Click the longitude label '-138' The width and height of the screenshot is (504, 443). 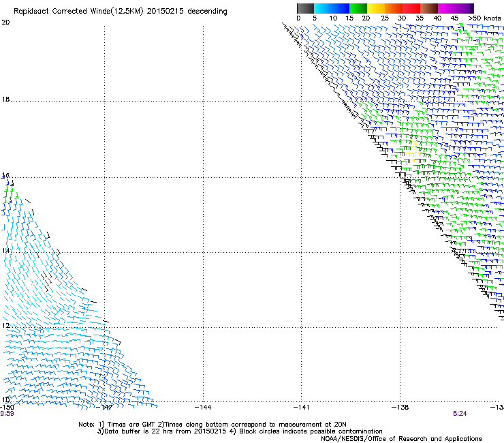[400, 408]
